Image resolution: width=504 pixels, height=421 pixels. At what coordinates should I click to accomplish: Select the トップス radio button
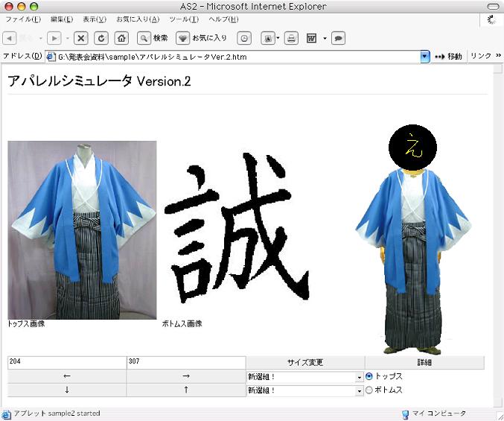pyautogui.click(x=369, y=376)
